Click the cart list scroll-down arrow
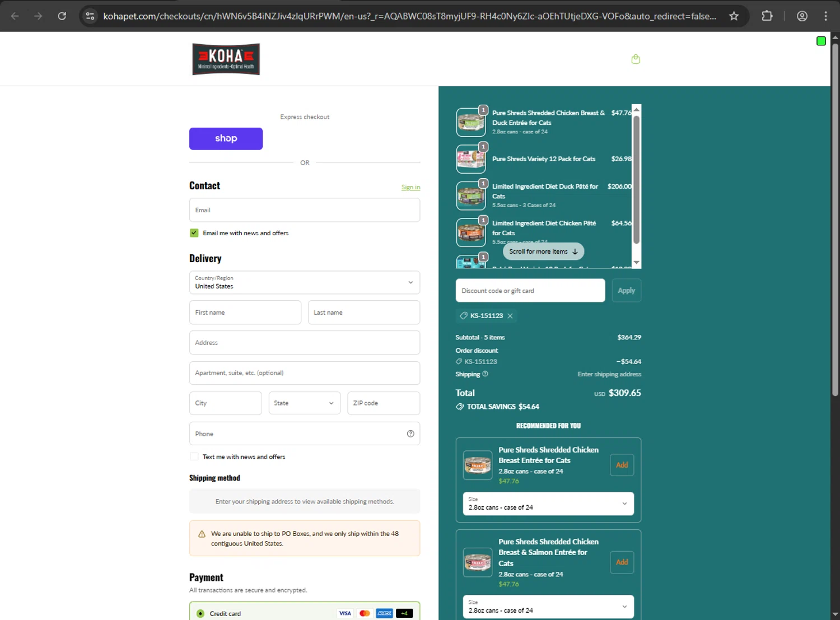This screenshot has height=620, width=840. pyautogui.click(x=636, y=263)
